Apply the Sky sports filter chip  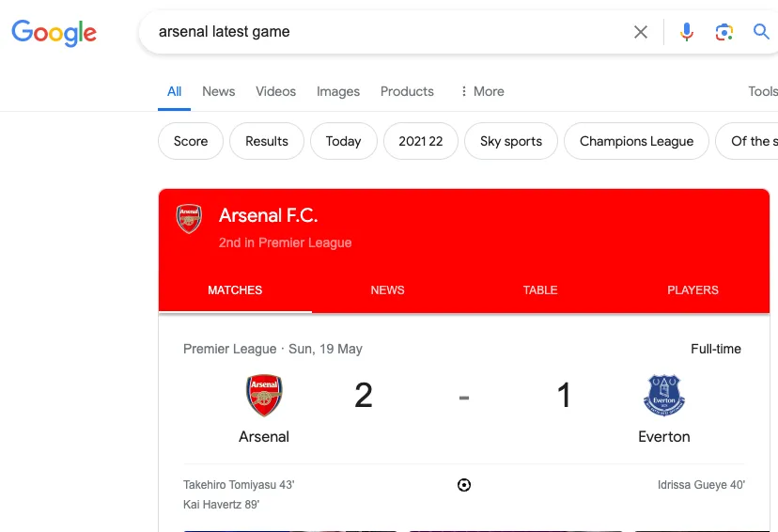[x=511, y=141]
